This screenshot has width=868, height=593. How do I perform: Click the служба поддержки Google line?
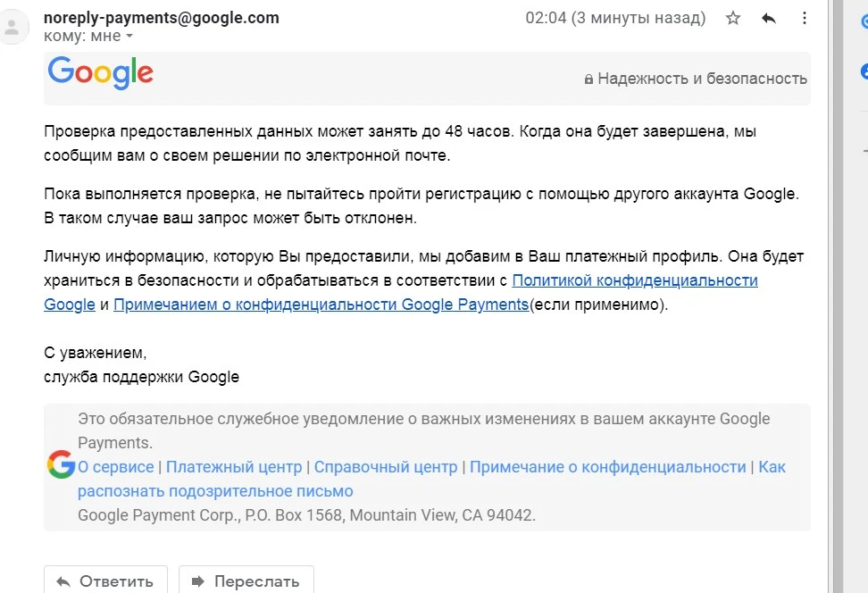[x=142, y=377]
